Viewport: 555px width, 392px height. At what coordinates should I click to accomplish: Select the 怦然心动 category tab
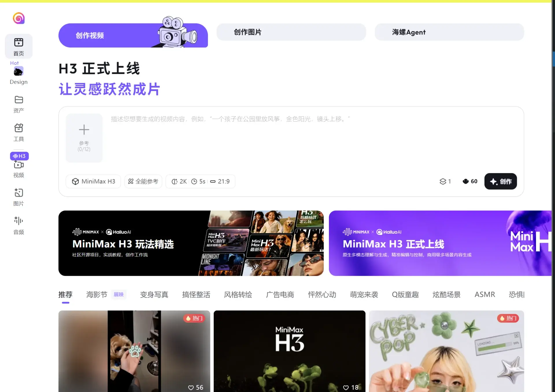[322, 295]
